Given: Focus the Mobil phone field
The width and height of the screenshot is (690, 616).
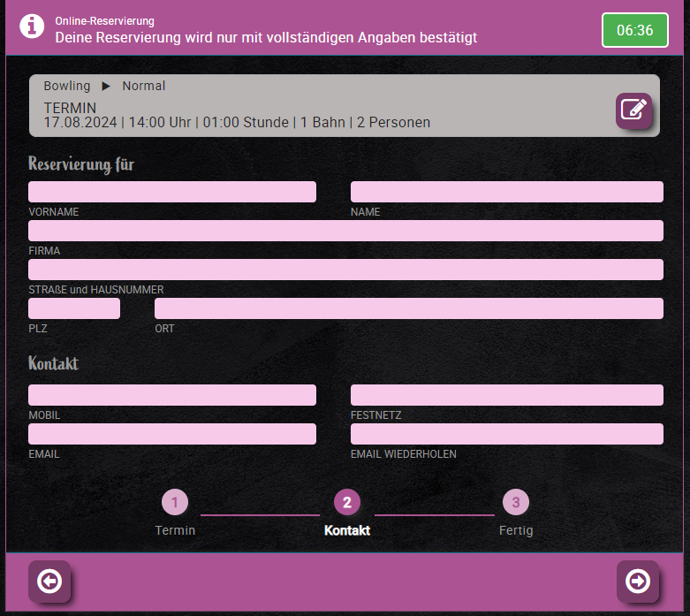Looking at the screenshot, I should 172,395.
